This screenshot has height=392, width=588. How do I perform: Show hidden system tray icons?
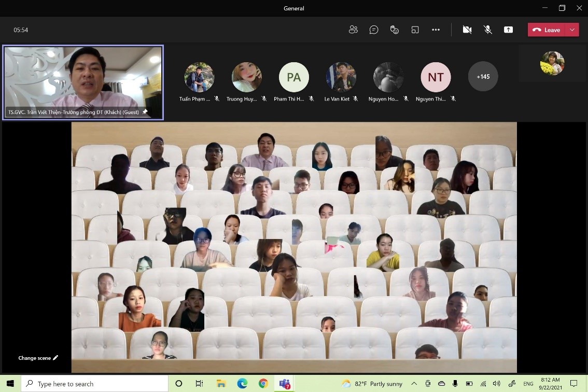click(x=414, y=384)
